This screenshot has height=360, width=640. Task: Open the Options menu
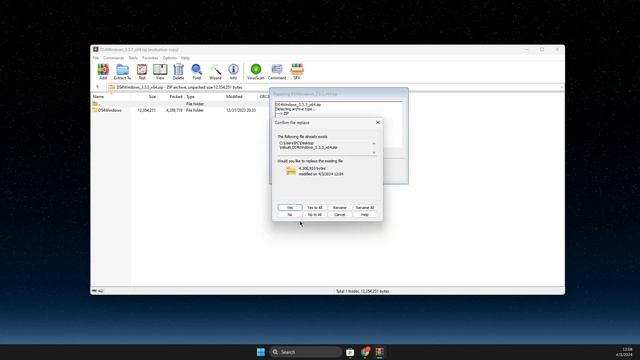pos(170,58)
